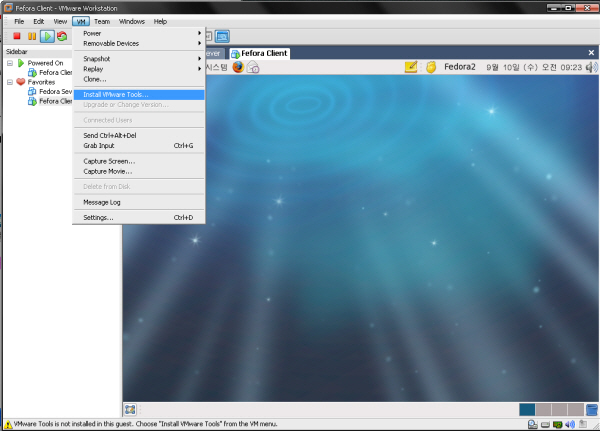
Task: Switch to the fourth gray workspace box
Action: click(576, 410)
